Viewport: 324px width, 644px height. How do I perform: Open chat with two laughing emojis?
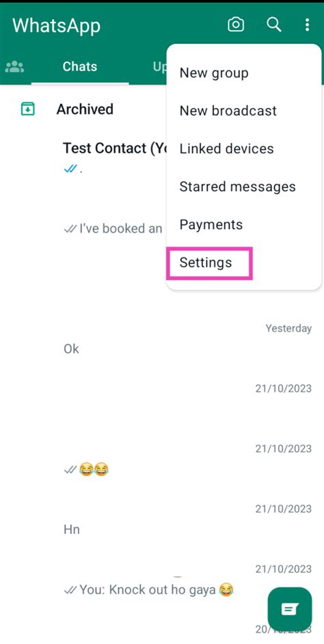pos(162,459)
